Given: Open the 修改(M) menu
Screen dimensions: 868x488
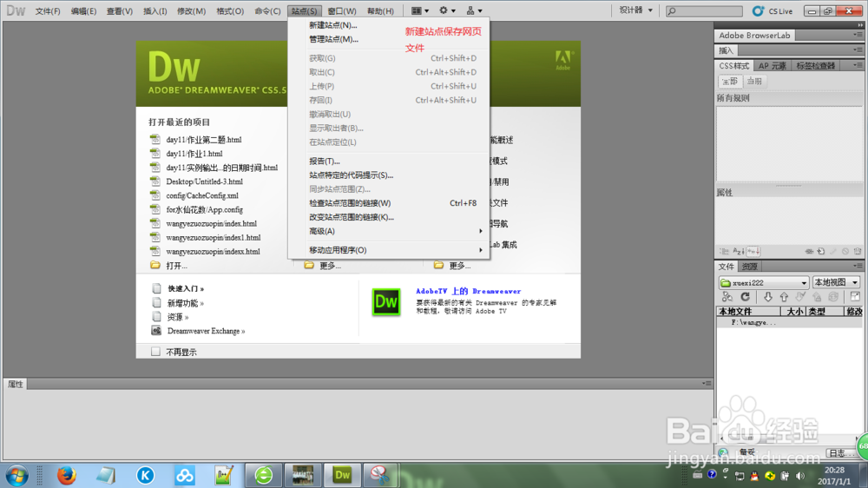Looking at the screenshot, I should click(x=192, y=11).
